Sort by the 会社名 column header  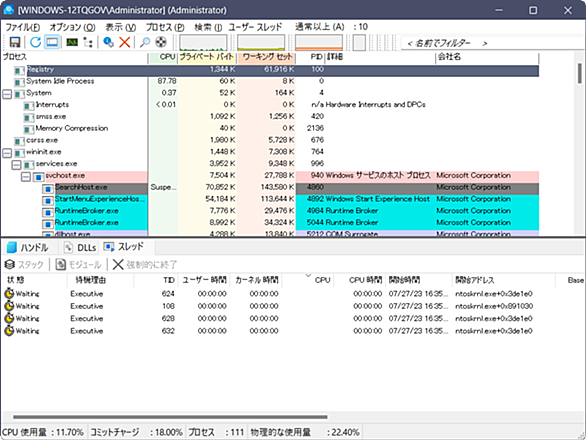tap(487, 57)
